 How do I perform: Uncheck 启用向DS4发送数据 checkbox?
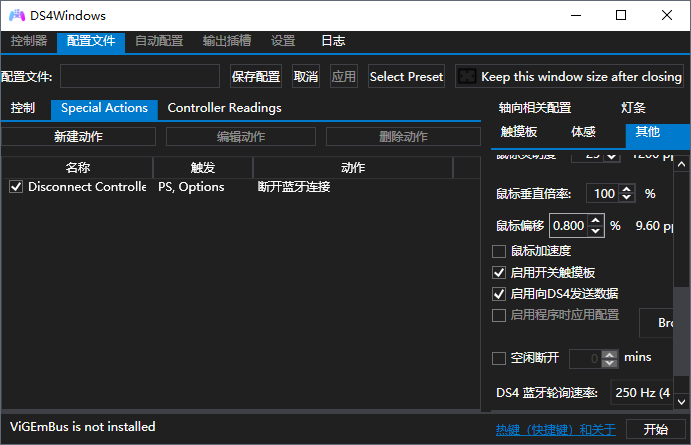pos(499,294)
